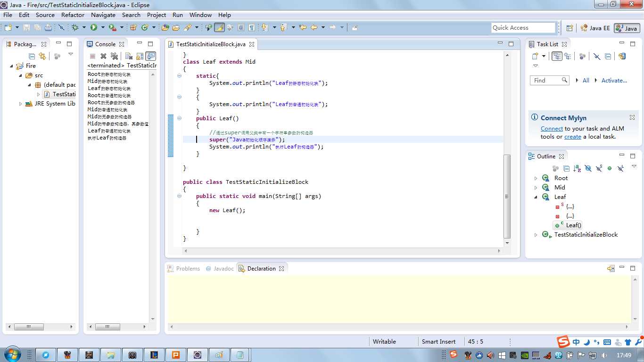This screenshot has height=362, width=644.
Task: Click the editor vertical scrollbar thumb
Action: point(507,196)
